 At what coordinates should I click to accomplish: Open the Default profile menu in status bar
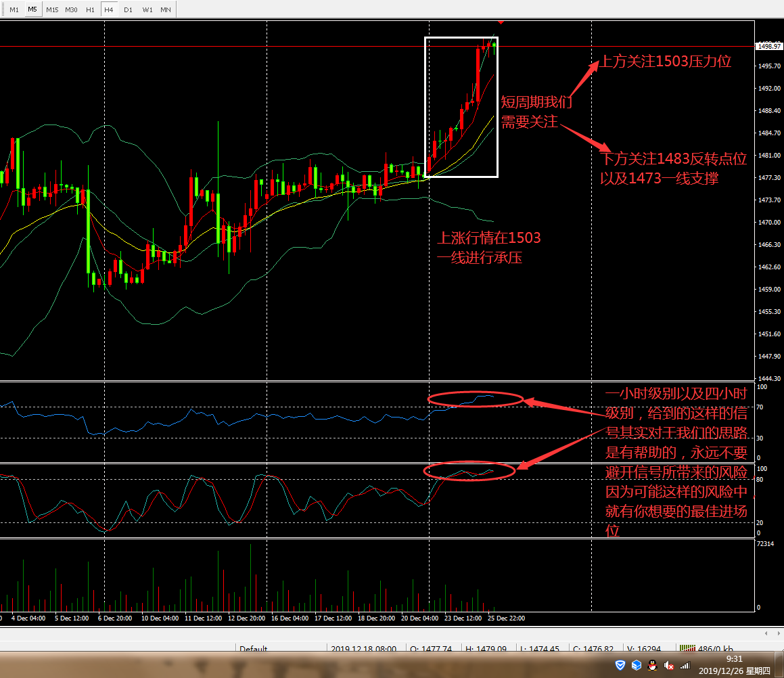click(x=253, y=648)
